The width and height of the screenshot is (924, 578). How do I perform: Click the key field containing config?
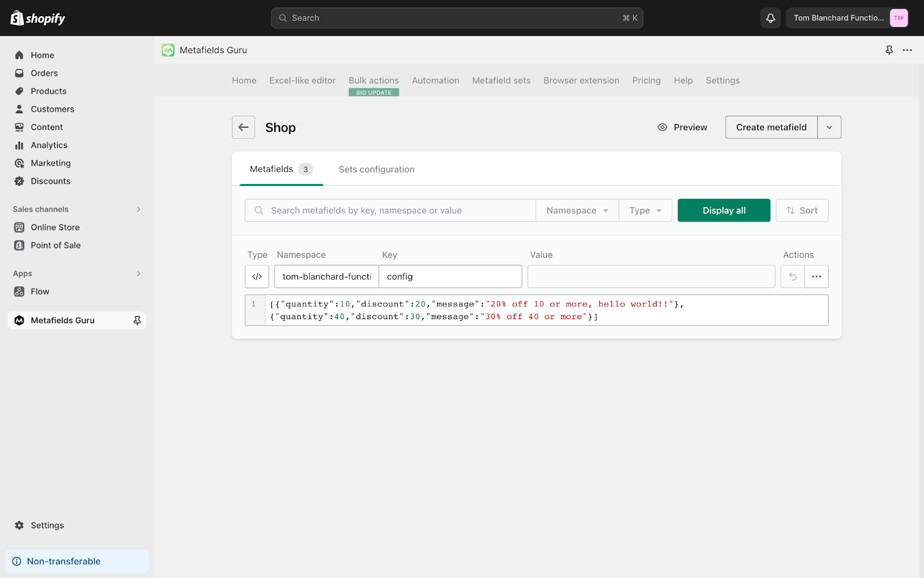(x=450, y=276)
